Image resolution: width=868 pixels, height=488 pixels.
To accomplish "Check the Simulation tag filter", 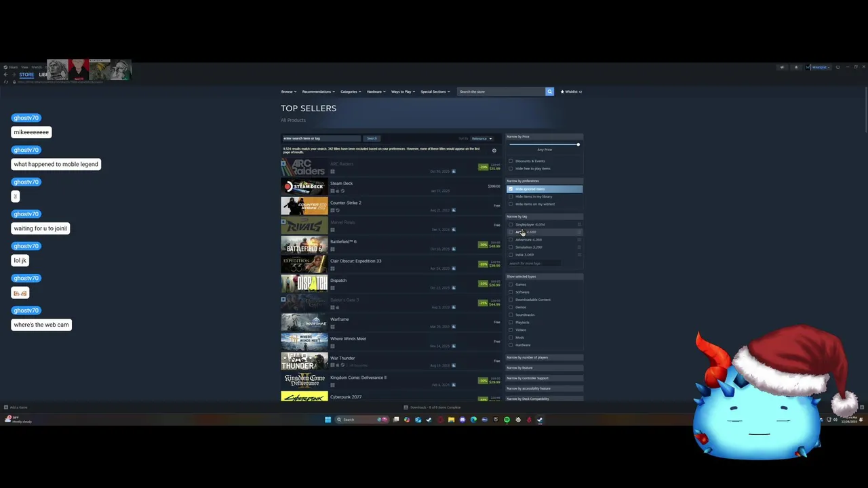I will pos(511,247).
